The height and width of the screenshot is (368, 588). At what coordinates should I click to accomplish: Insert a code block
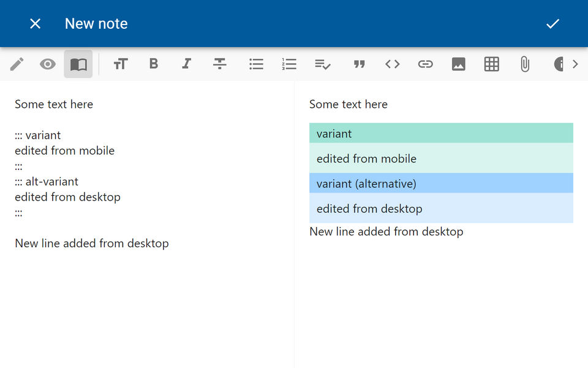393,64
